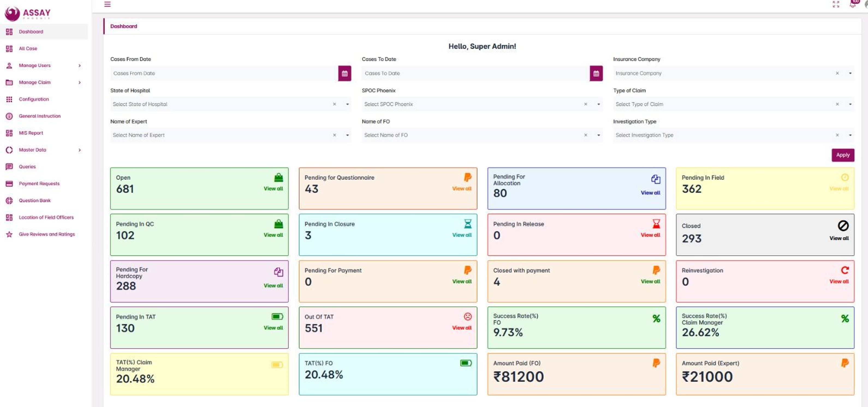Open MIS Report from sidebar
This screenshot has height=407, width=868.
31,133
